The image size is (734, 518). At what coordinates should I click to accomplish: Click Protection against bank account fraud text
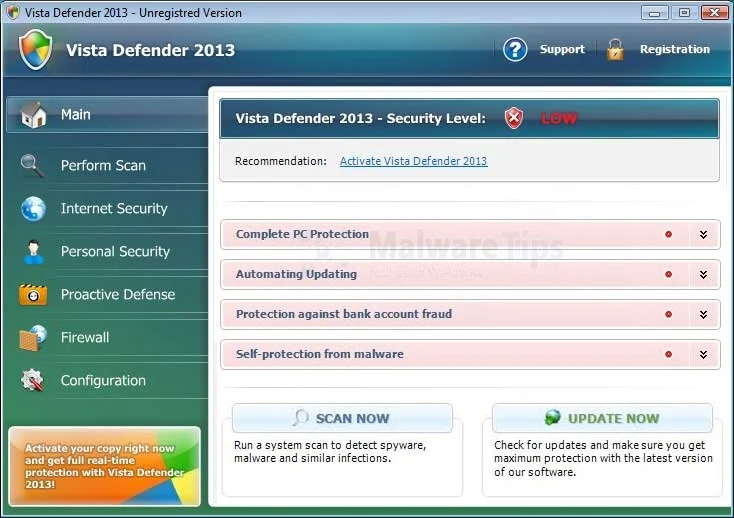(344, 314)
